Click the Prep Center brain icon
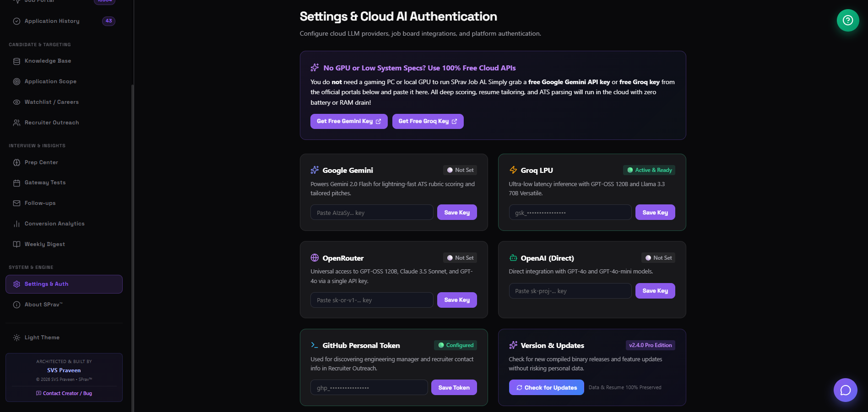This screenshot has height=412, width=868. pos(16,162)
